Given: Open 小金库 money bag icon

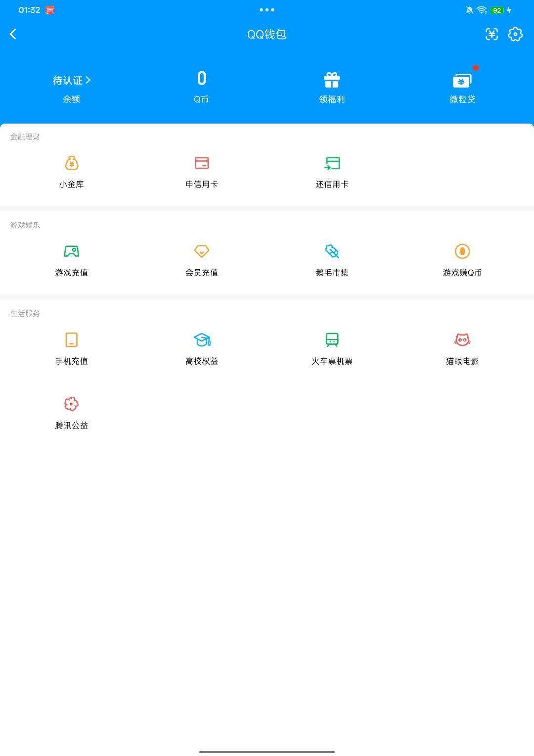Looking at the screenshot, I should (x=72, y=163).
